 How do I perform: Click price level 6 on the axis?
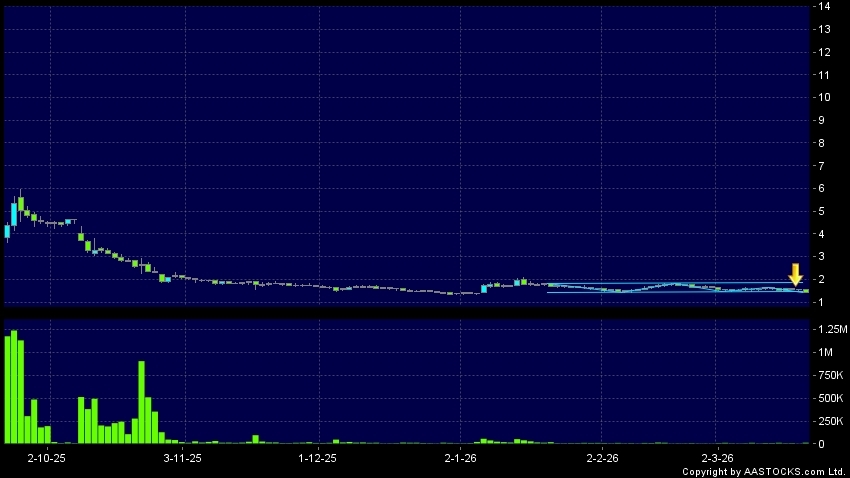coord(825,189)
